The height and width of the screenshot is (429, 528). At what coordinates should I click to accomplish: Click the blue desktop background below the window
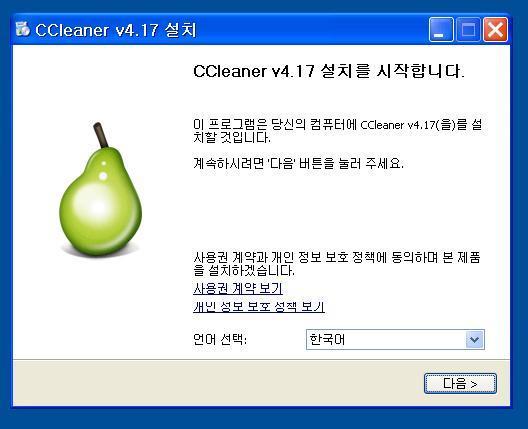(264, 420)
